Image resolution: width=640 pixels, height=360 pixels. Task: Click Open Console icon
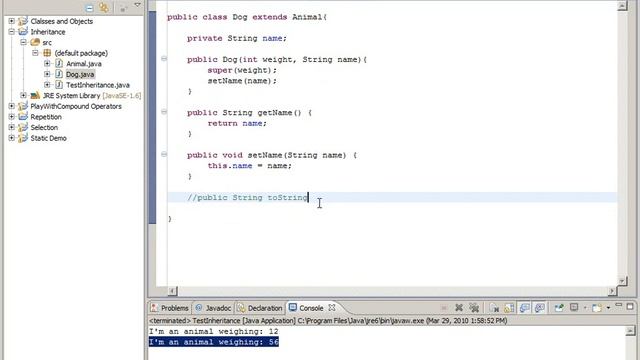tap(597, 308)
